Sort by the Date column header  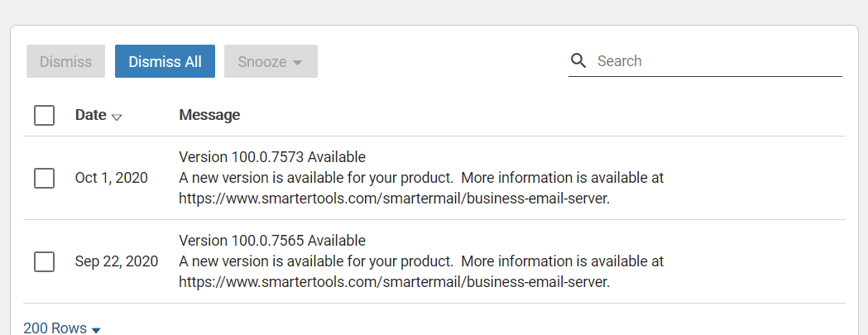click(x=90, y=115)
